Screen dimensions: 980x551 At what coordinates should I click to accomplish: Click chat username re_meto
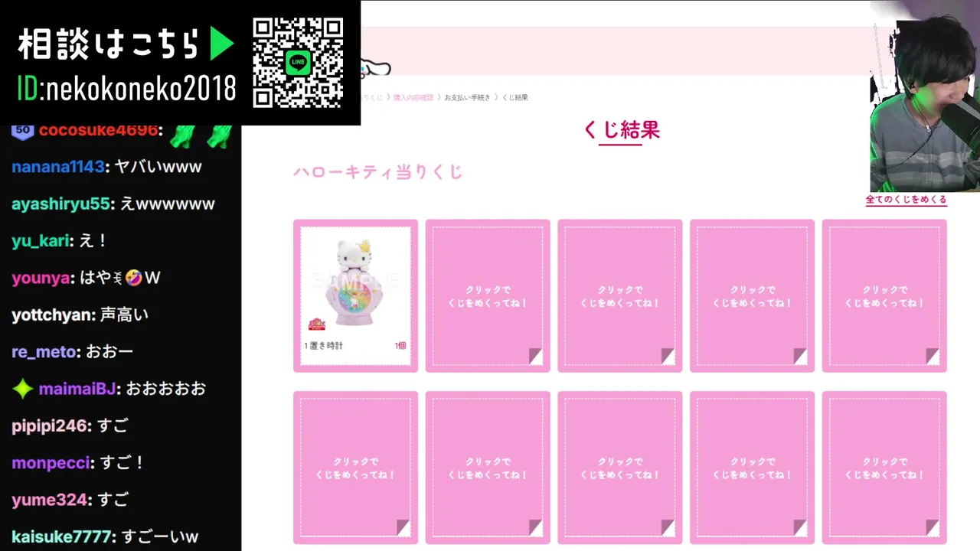44,352
